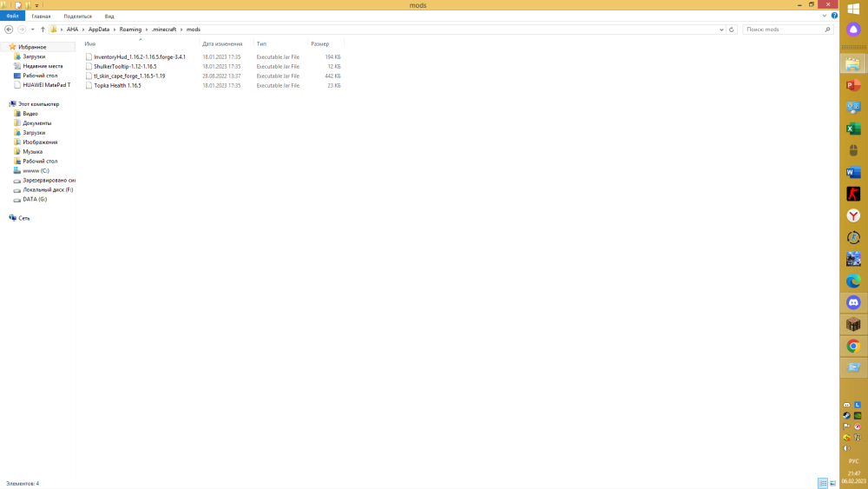This screenshot has height=489, width=868.
Task: Open Discord from the taskbar
Action: point(853,303)
